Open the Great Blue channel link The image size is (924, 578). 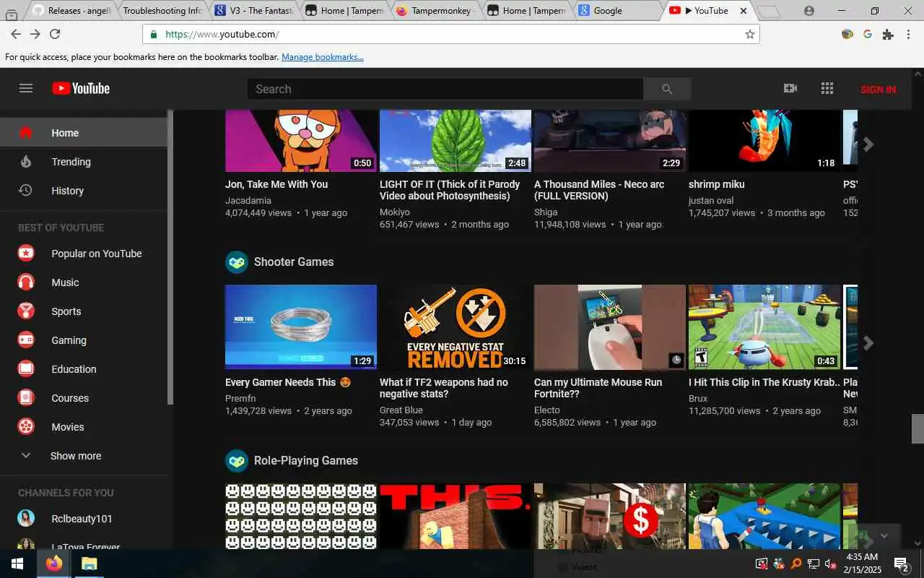tap(401, 410)
